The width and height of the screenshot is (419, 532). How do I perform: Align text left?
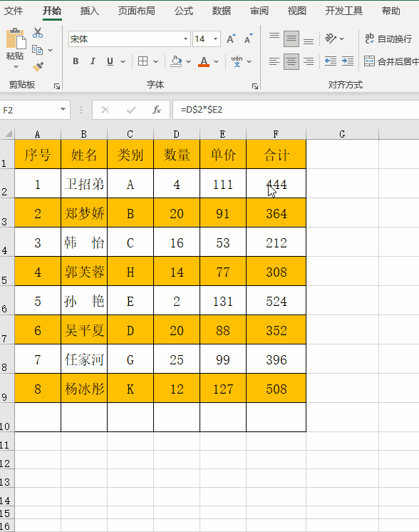(x=274, y=61)
